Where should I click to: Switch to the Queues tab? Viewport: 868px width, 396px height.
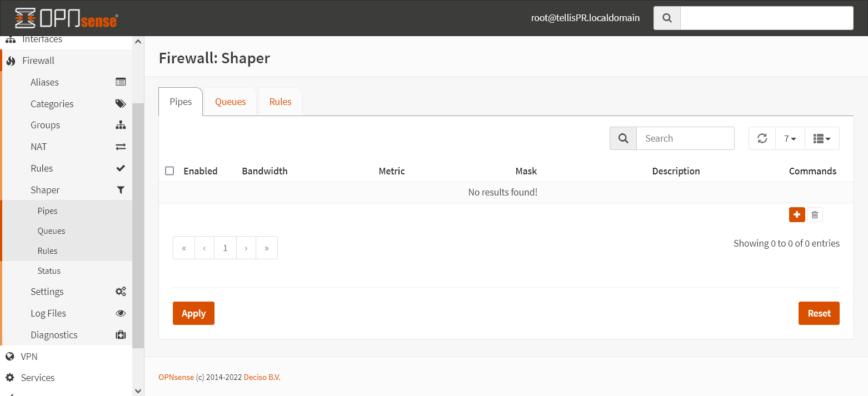pyautogui.click(x=230, y=101)
